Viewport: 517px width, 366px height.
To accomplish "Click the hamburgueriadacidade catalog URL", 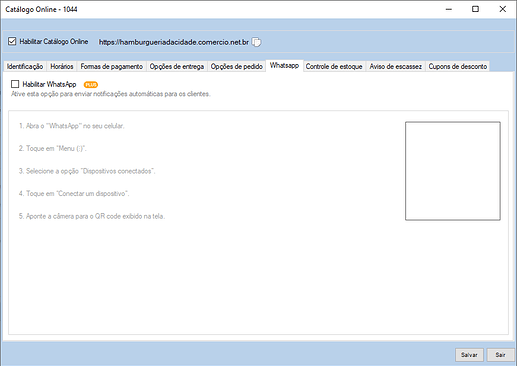I will [x=174, y=42].
